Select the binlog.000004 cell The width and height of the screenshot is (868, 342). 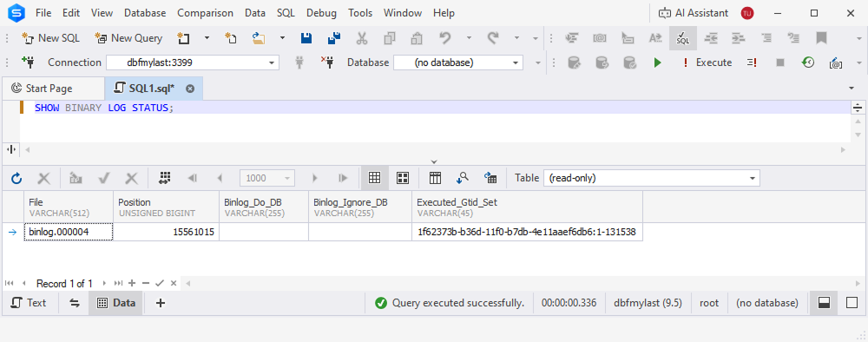pyautogui.click(x=69, y=233)
